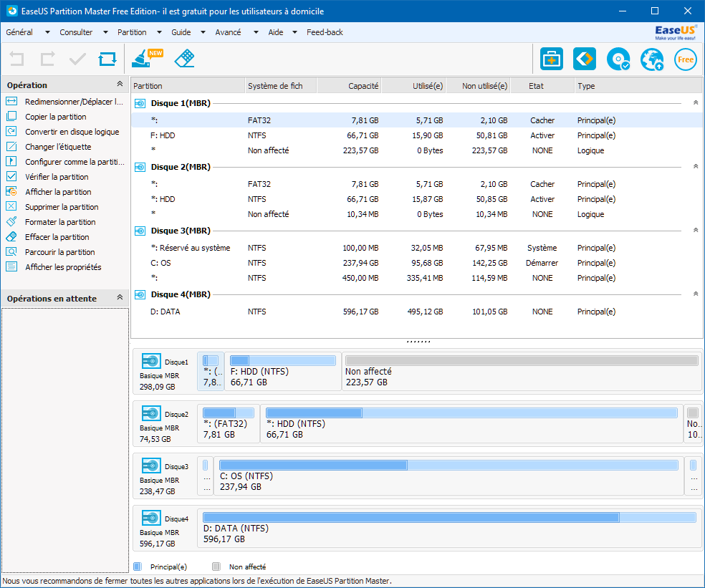Image resolution: width=705 pixels, height=588 pixels.
Task: Click the globe upgrade icon
Action: coord(652,59)
